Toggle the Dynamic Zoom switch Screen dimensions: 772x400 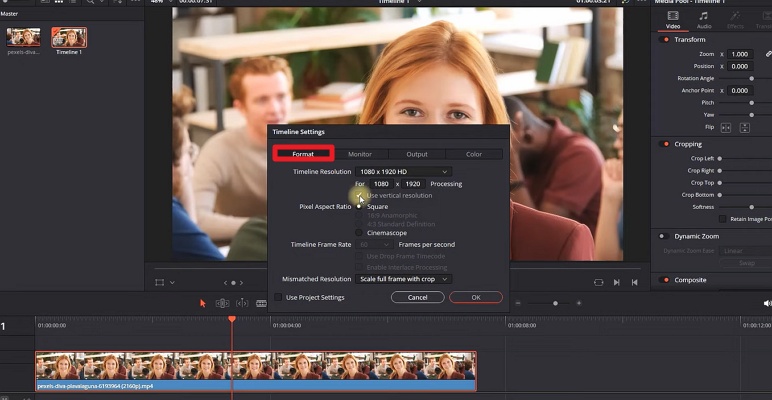point(664,236)
